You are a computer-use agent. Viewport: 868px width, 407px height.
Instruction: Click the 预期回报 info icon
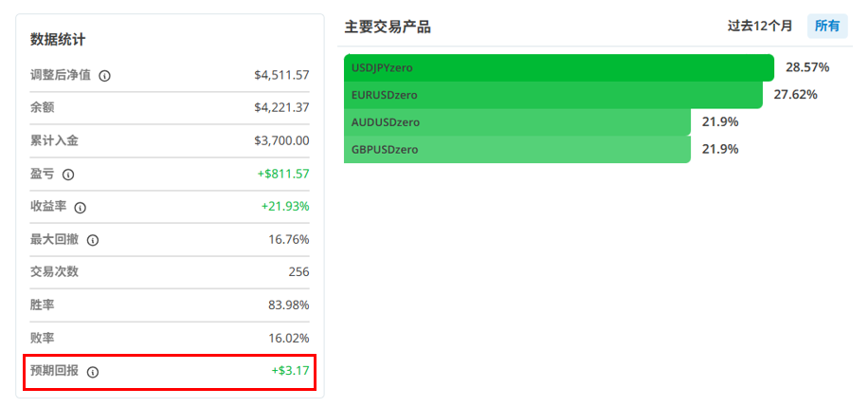click(93, 372)
